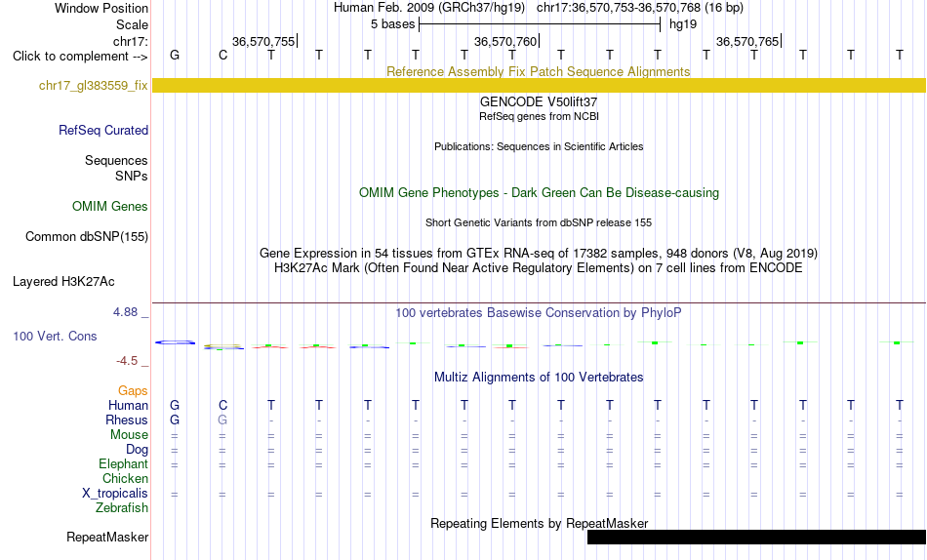Click the C base in the complement row
927x560 pixels.
click(222, 55)
